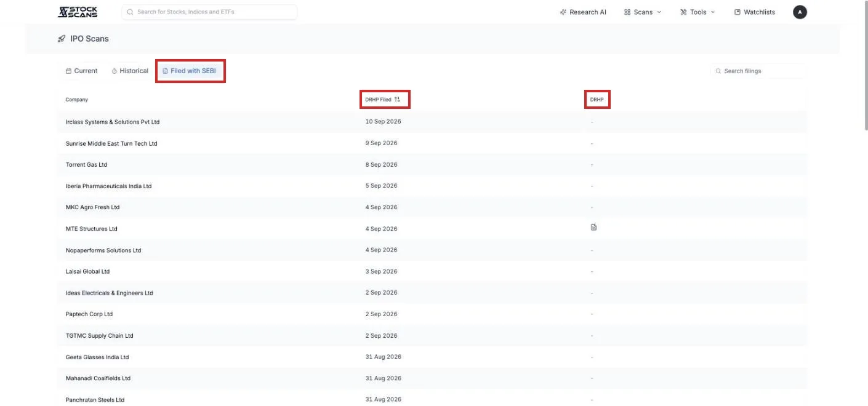The width and height of the screenshot is (868, 406).
Task: Open Watchlists
Action: (755, 12)
